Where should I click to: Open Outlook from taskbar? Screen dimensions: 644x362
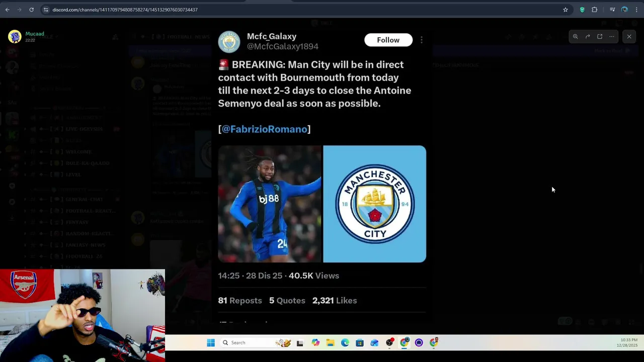click(x=374, y=343)
